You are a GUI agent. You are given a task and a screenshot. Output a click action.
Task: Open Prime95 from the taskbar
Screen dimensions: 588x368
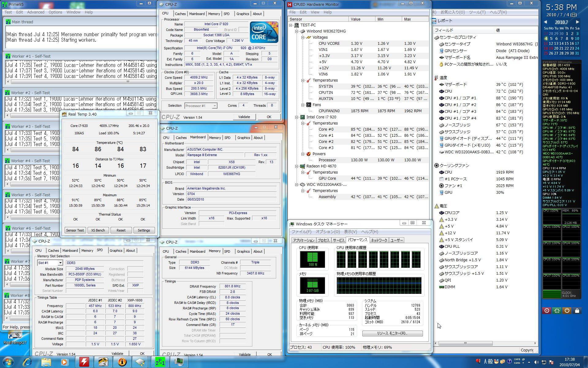[160, 362]
